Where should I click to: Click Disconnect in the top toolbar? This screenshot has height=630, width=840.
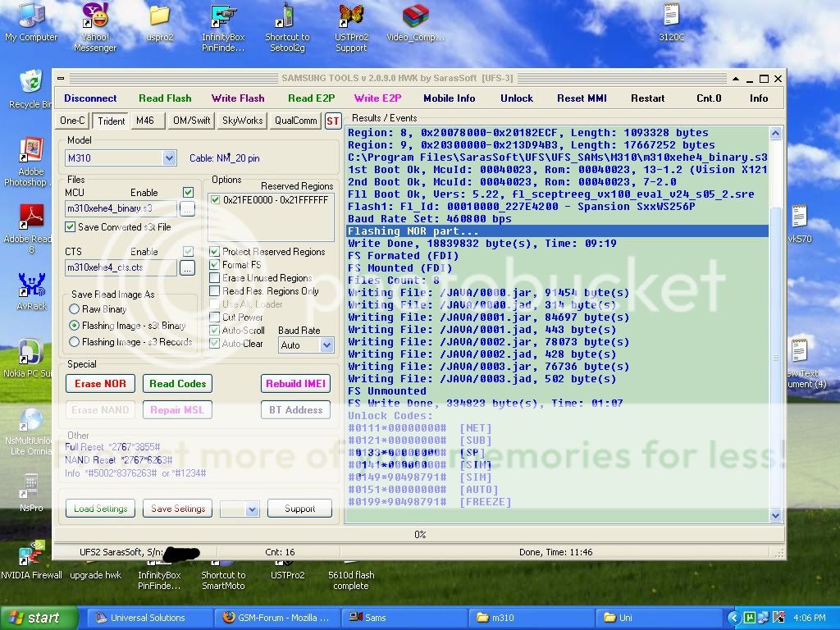coord(90,98)
